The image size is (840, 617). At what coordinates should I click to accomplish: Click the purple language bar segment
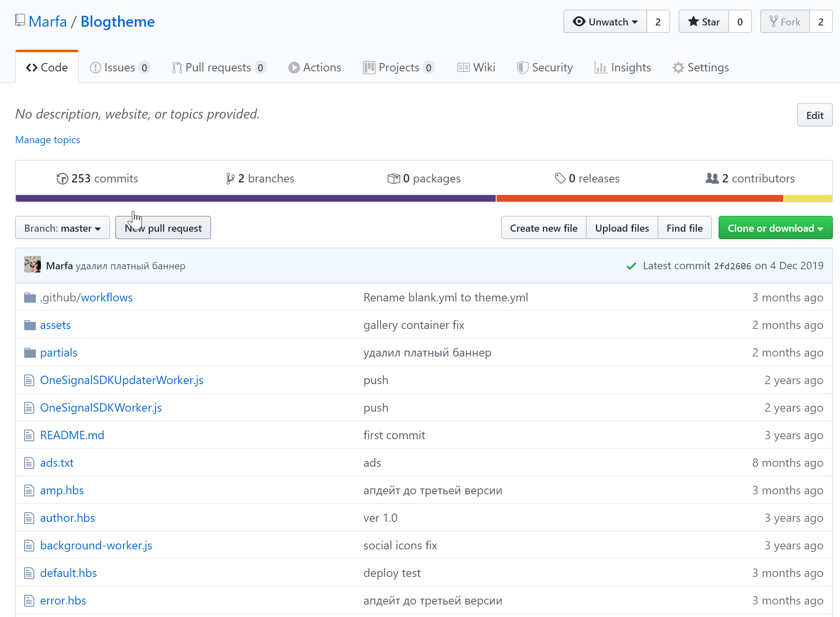255,199
